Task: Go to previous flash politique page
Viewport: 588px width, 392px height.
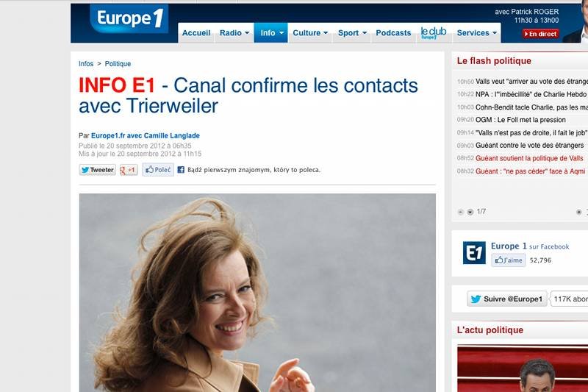Action: (x=461, y=212)
